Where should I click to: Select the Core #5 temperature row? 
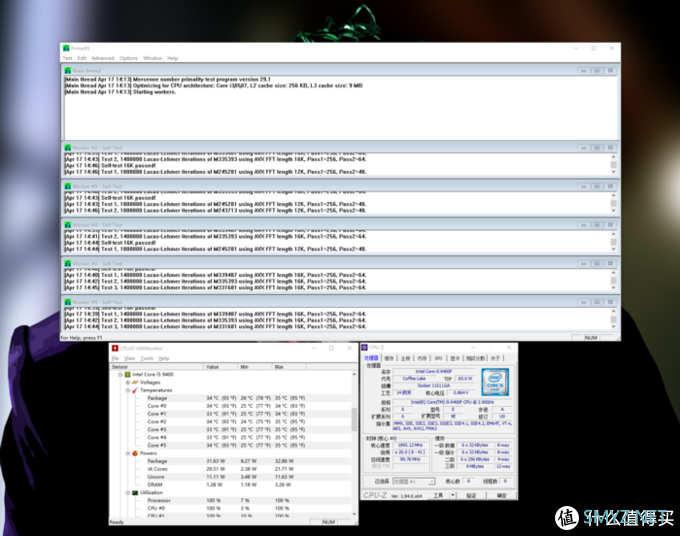230,445
